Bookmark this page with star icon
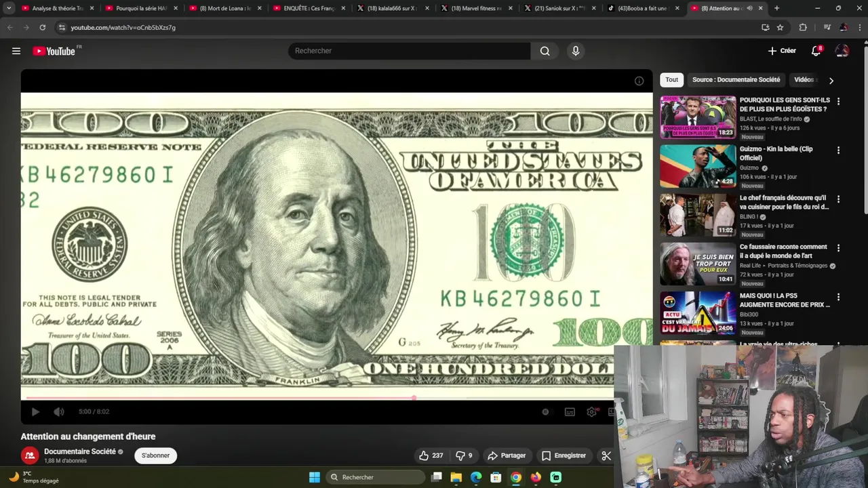This screenshot has width=868, height=488. coord(780,27)
